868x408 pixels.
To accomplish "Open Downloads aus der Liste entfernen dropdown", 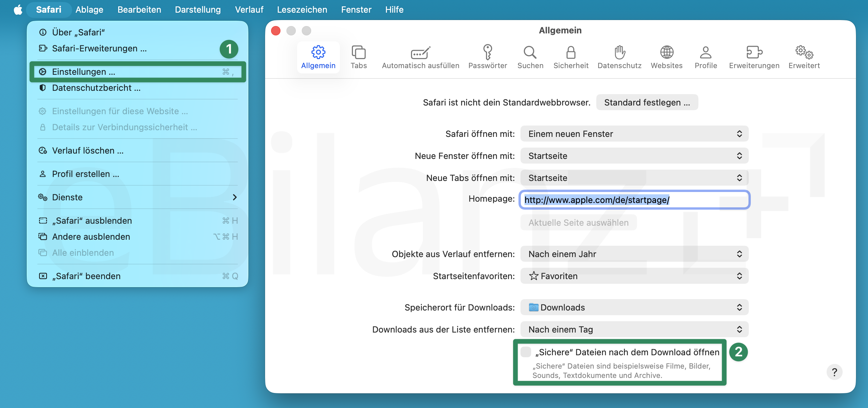I will (x=634, y=329).
